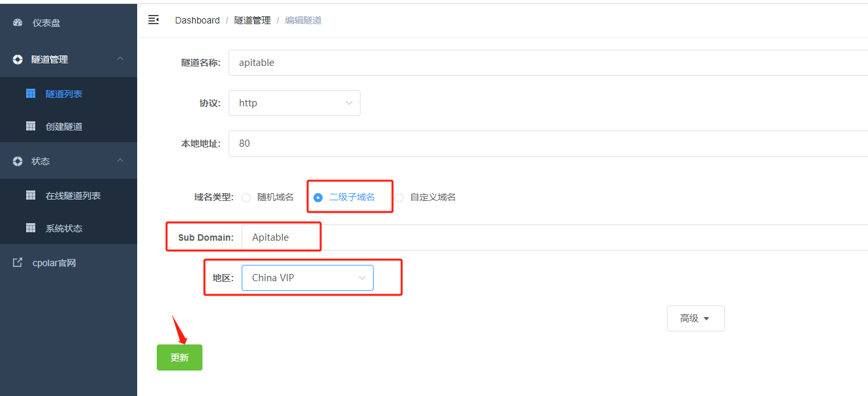Click the table icon beside 在线隧道列表
The width and height of the screenshot is (868, 396).
pyautogui.click(x=31, y=196)
